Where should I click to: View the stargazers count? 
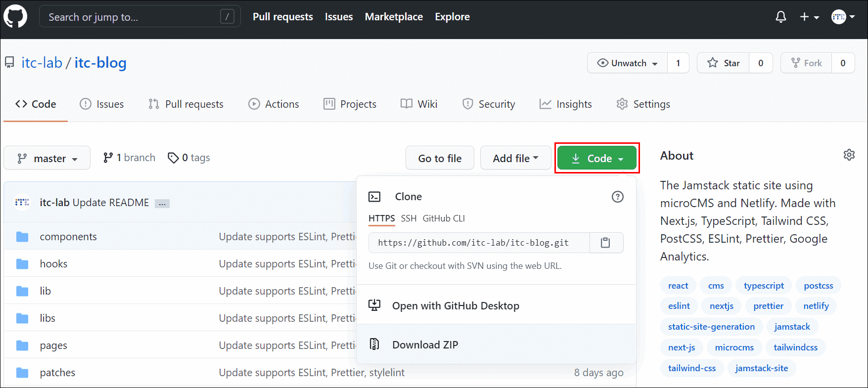(x=761, y=63)
